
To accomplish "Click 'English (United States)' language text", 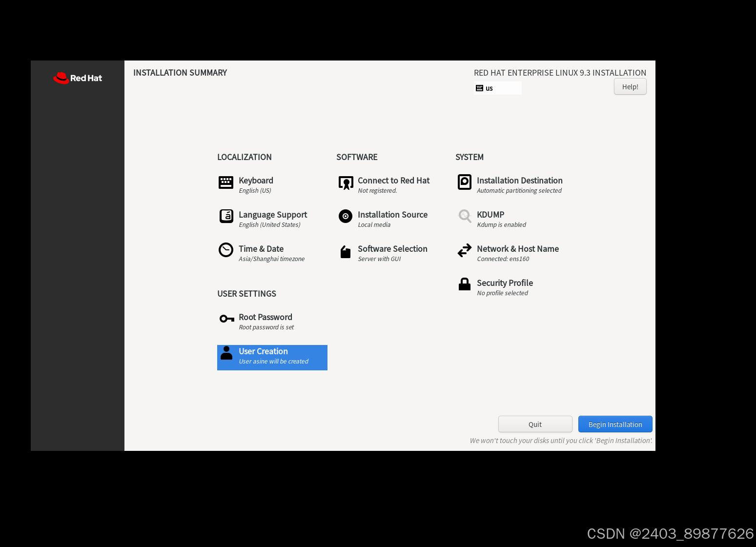I will coord(269,225).
